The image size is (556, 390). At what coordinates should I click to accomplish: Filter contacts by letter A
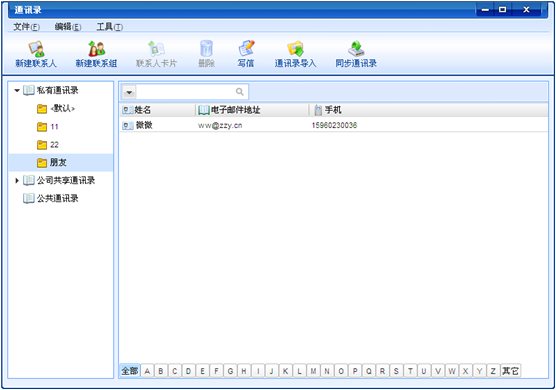147,371
